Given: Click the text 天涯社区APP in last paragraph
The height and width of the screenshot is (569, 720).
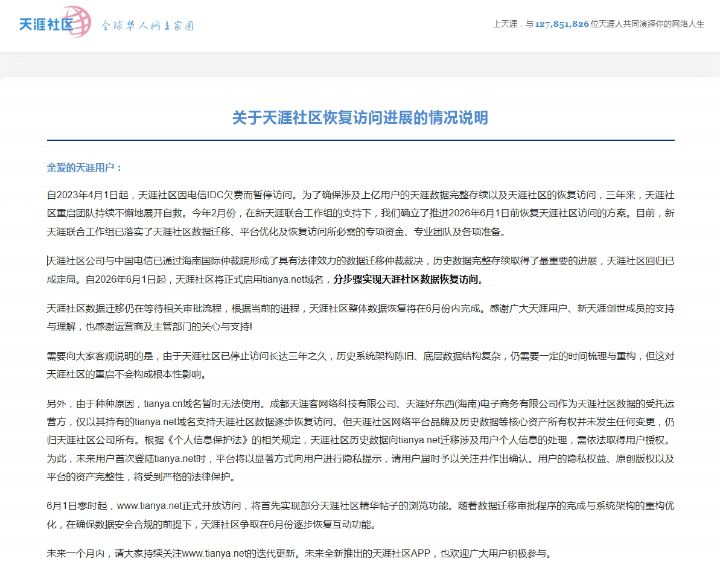Looking at the screenshot, I should (401, 553).
